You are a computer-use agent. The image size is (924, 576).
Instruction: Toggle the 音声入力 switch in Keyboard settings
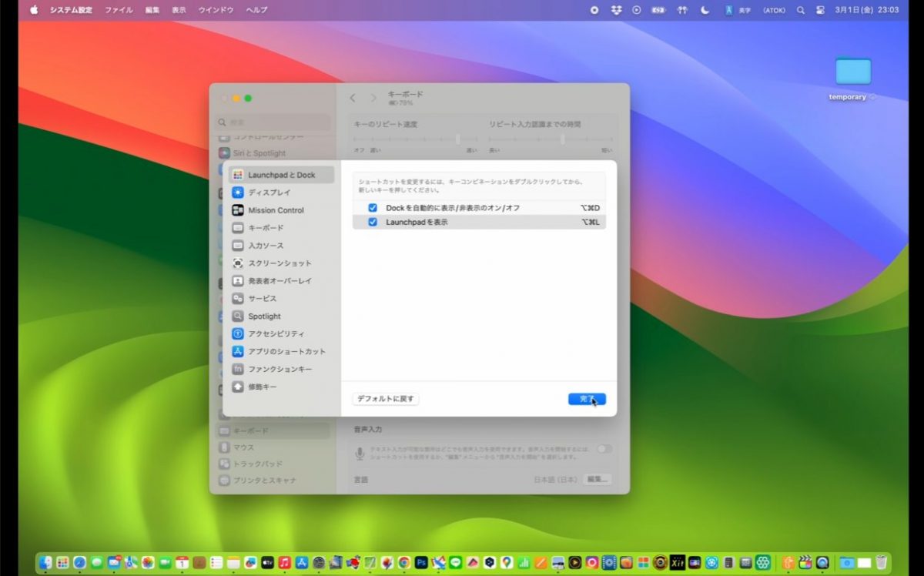[x=604, y=449]
